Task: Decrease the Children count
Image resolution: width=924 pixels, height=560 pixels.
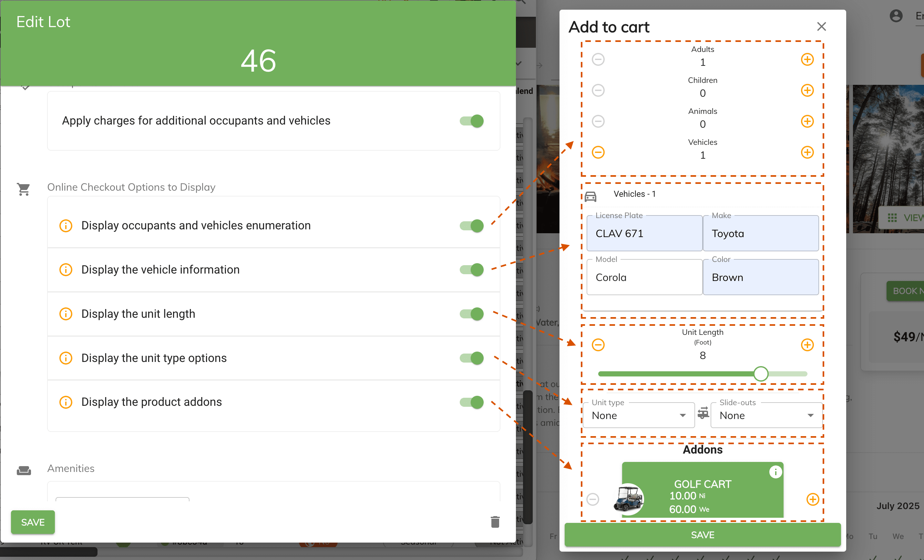Action: [598, 90]
